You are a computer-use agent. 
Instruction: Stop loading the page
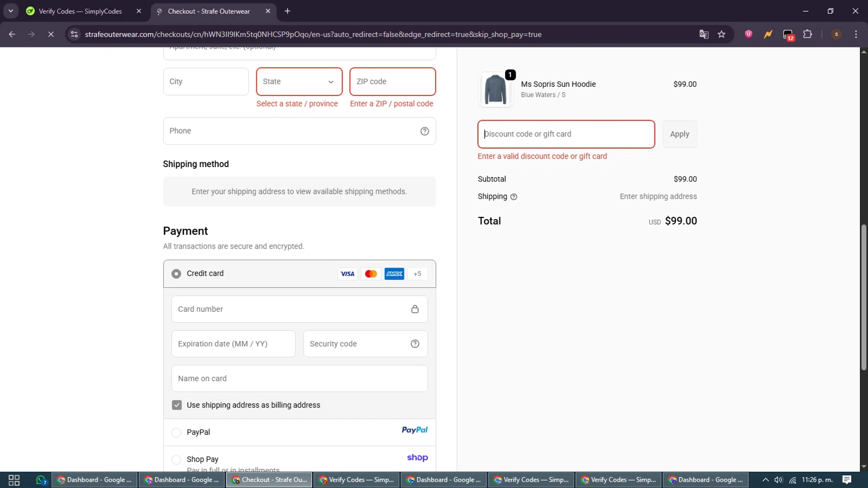click(51, 34)
